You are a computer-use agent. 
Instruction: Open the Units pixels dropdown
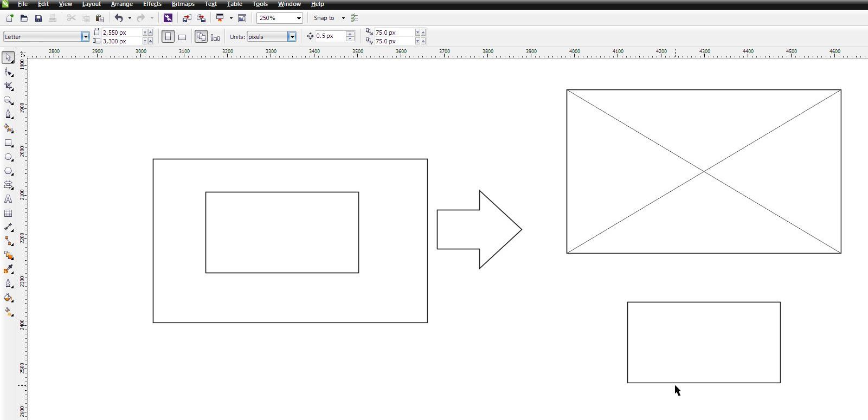click(292, 37)
